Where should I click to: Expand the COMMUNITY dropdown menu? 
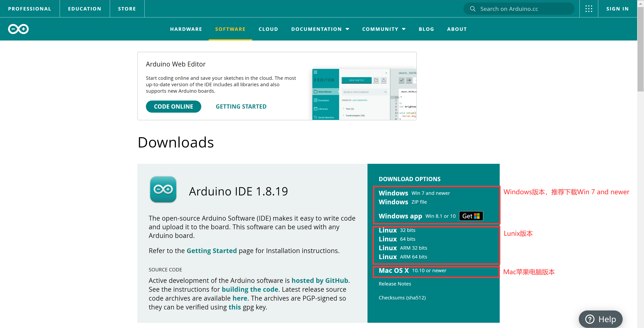pyautogui.click(x=383, y=29)
